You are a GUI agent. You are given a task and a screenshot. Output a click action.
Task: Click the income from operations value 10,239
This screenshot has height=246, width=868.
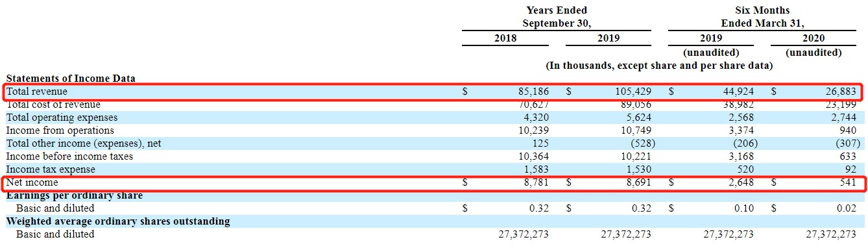click(x=533, y=130)
